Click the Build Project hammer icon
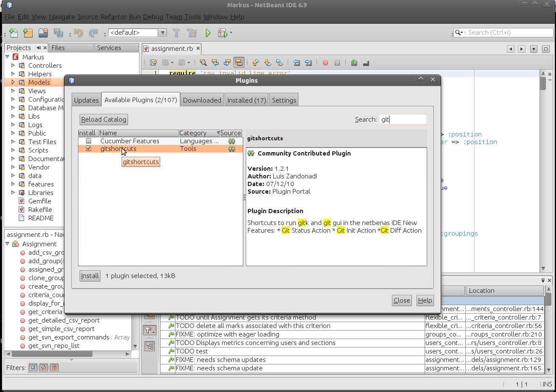This screenshot has height=392, width=556. click(177, 33)
